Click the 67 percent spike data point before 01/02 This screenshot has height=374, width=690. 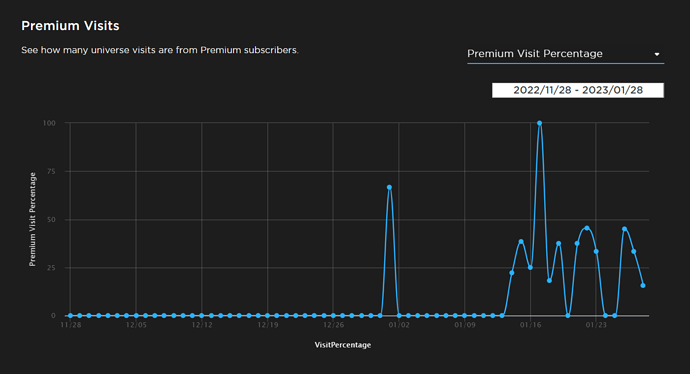(389, 187)
